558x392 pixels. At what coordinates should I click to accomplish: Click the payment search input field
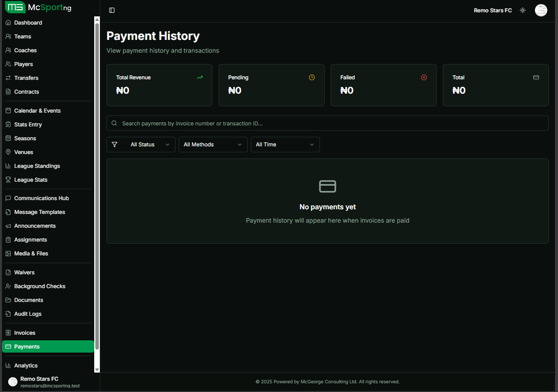328,123
